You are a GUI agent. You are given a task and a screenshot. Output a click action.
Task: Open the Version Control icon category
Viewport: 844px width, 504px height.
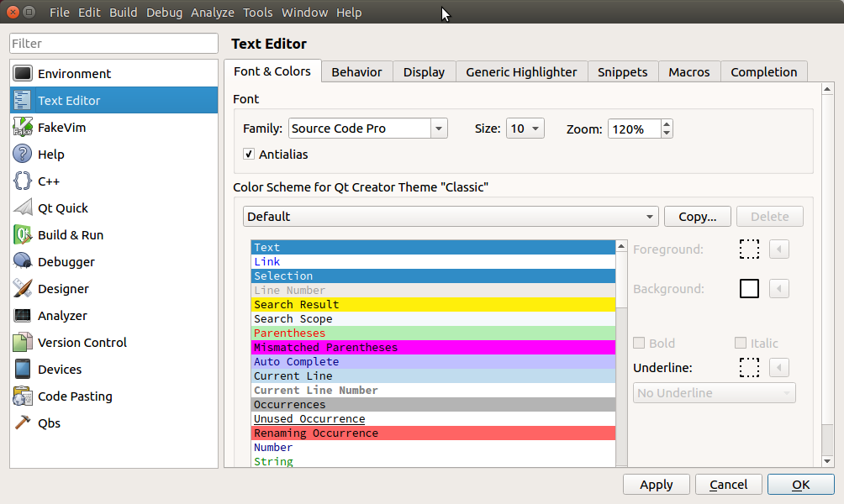[23, 343]
